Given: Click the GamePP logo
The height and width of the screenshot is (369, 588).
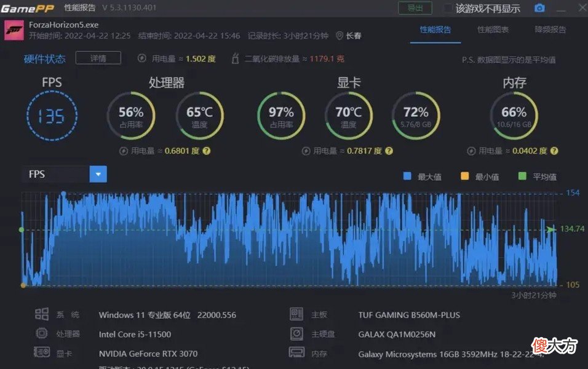Looking at the screenshot, I should 27,8.
